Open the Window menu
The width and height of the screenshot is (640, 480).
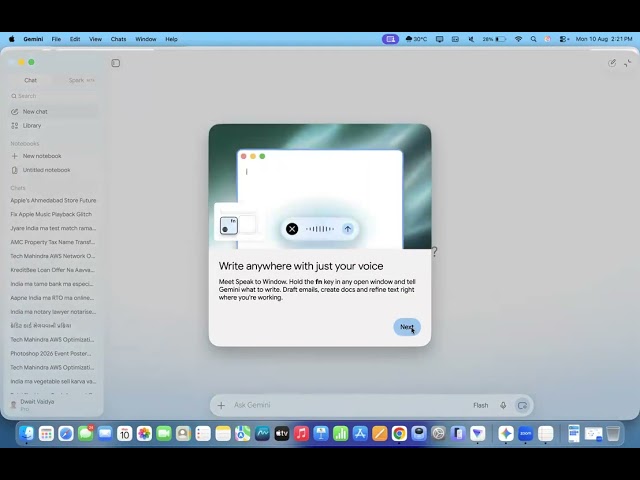[146, 39]
